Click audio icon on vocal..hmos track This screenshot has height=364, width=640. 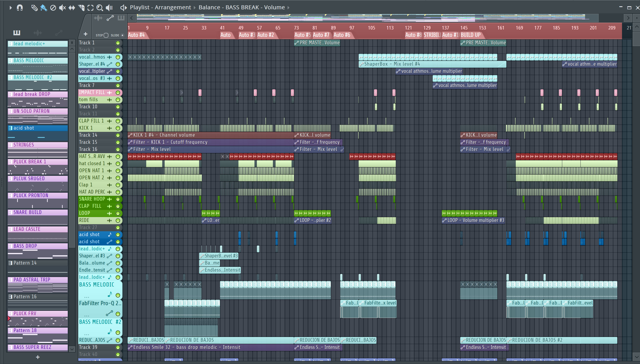click(109, 57)
